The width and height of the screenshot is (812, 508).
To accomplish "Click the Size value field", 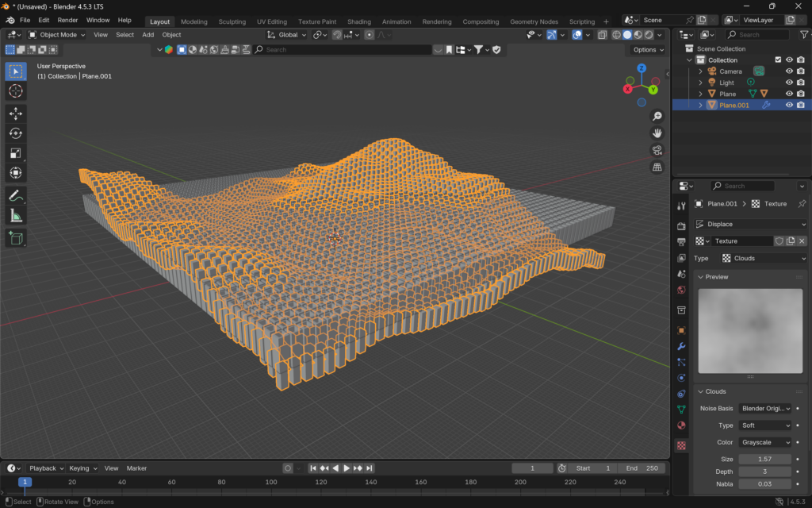I will [x=764, y=459].
